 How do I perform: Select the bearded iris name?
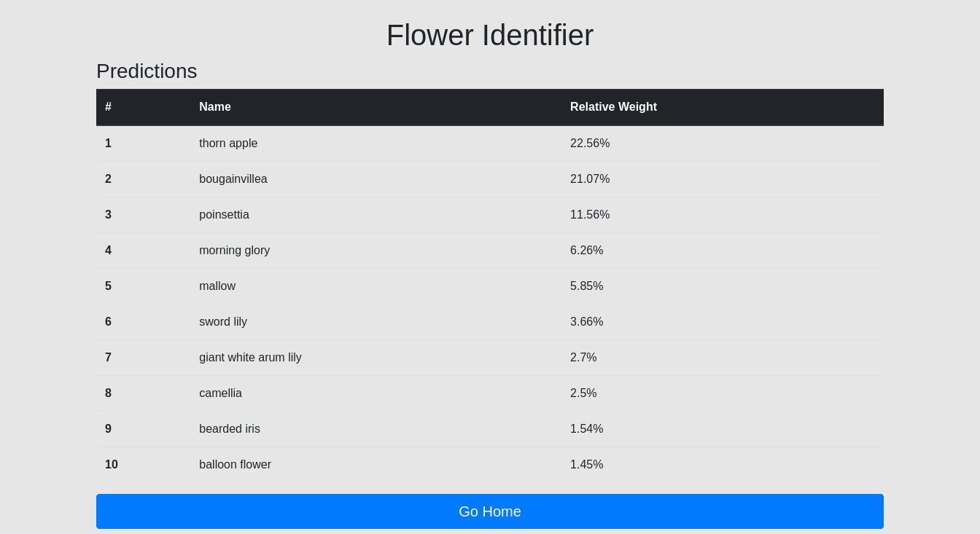pos(230,429)
